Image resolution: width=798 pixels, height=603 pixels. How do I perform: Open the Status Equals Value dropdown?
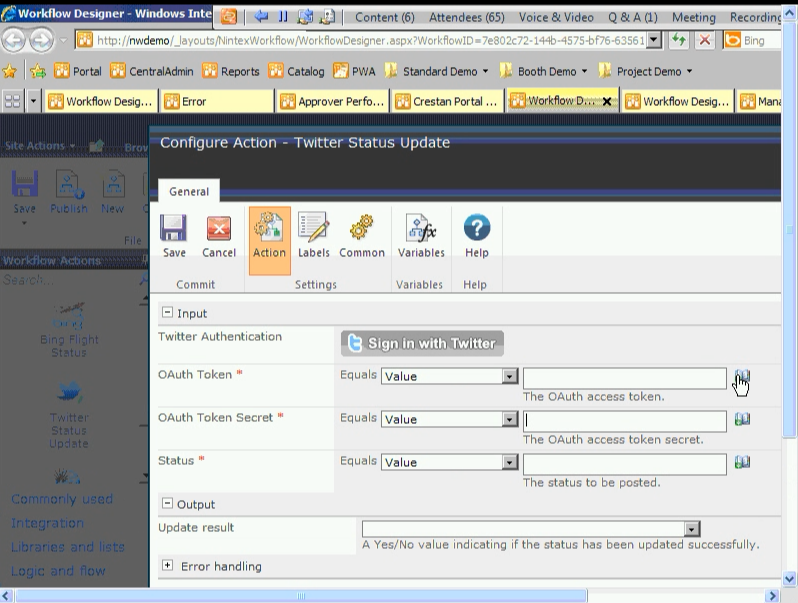(510, 463)
